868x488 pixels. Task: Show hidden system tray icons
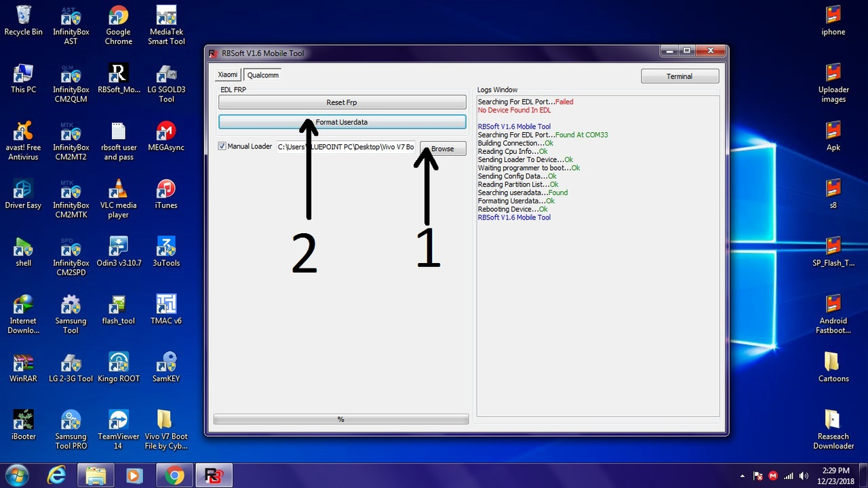[742, 476]
